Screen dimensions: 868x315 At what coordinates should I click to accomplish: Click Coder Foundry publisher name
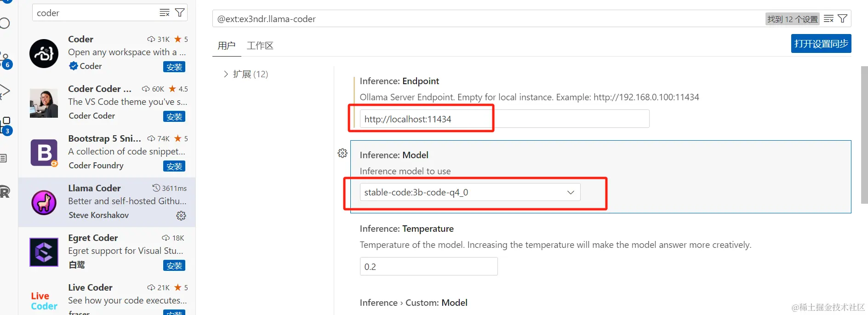click(x=96, y=166)
